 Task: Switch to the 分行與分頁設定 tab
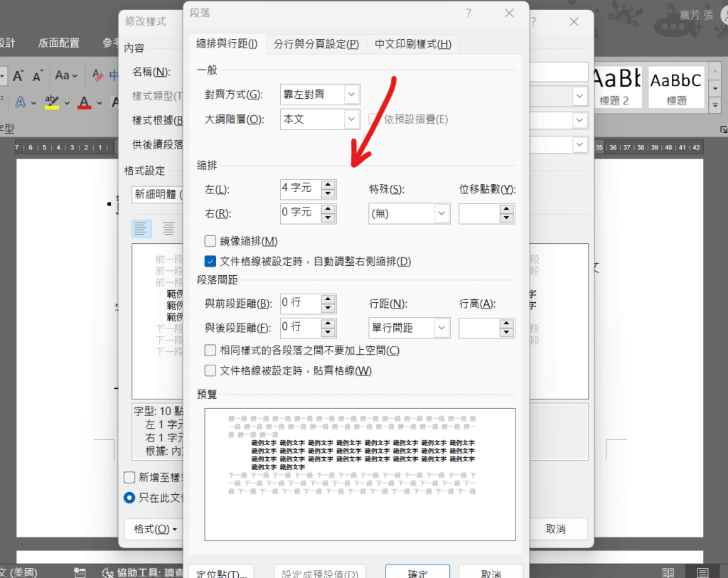316,44
